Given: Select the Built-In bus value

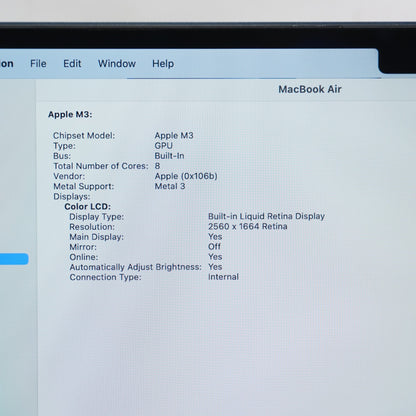Looking at the screenshot, I should click(169, 156).
